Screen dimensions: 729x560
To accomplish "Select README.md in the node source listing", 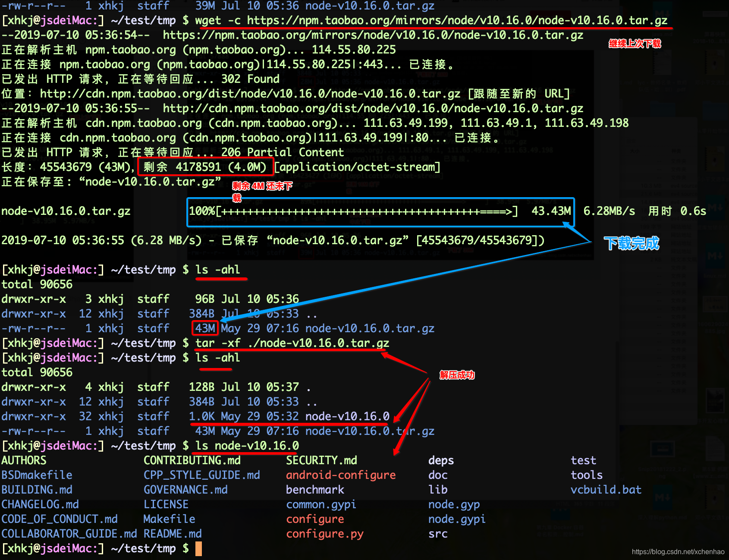I will (173, 534).
